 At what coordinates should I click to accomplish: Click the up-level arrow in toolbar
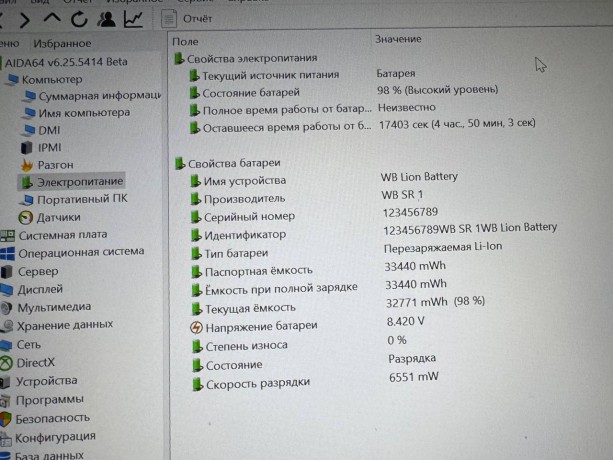click(52, 18)
